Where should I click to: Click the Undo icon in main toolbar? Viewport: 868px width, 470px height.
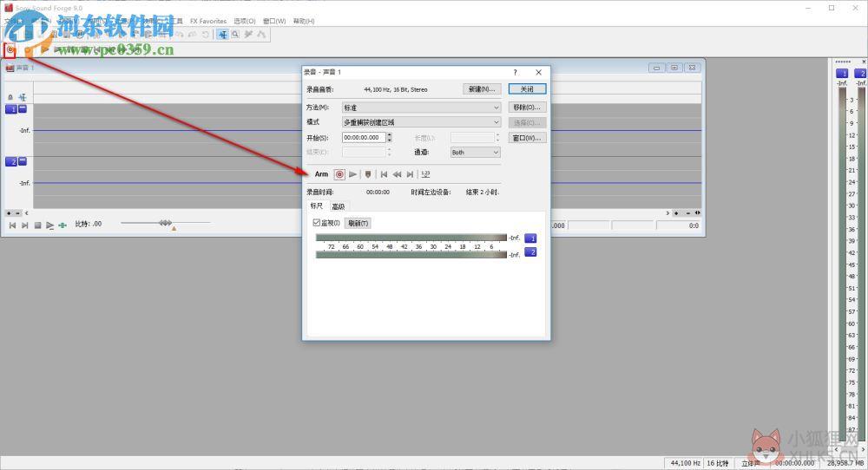pyautogui.click(x=180, y=35)
